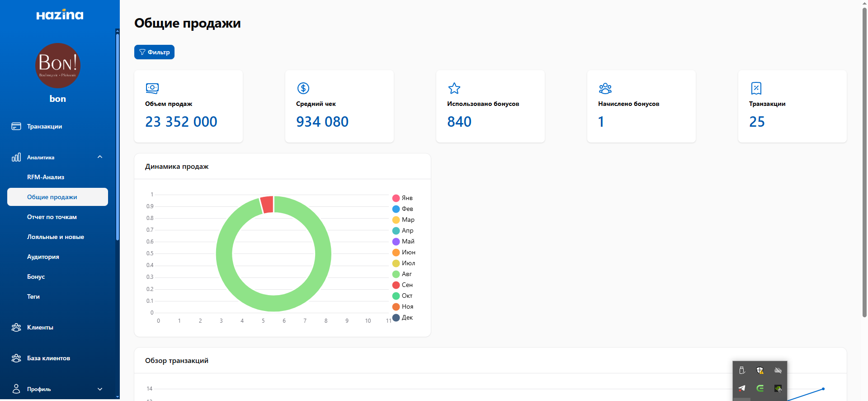Click the Обзор транзакций chart title
This screenshot has height=401, width=868.
(x=177, y=361)
